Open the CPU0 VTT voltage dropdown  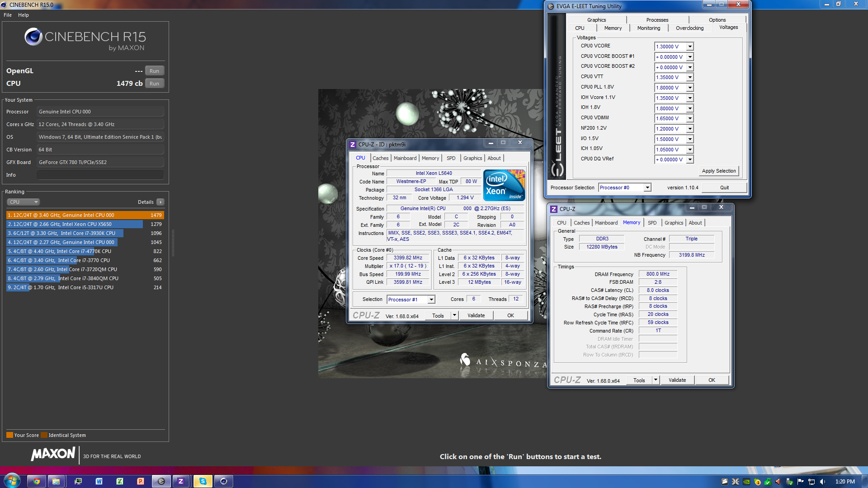coord(690,77)
